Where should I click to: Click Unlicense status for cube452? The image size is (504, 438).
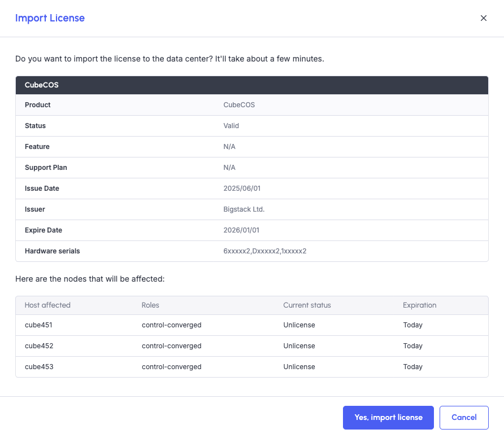coord(299,346)
